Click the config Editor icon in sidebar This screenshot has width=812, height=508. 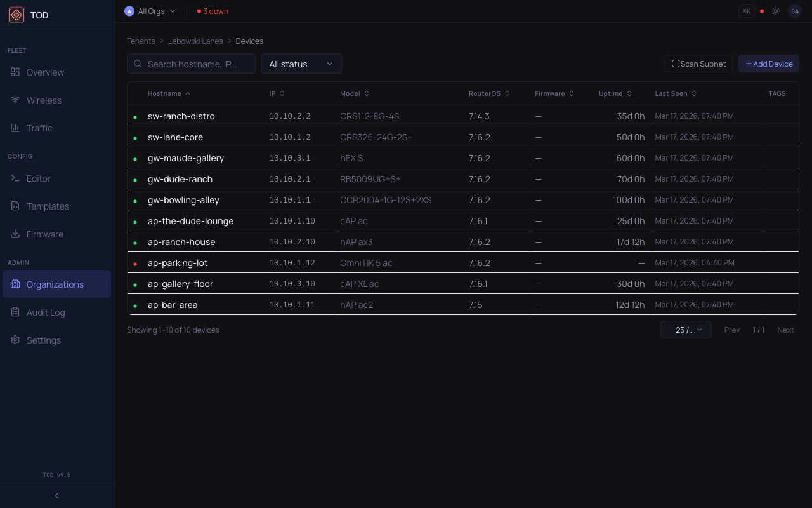[x=15, y=178]
